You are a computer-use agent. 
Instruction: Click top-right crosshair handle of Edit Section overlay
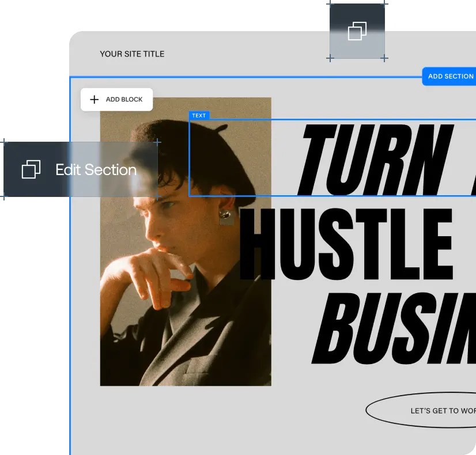[157, 142]
